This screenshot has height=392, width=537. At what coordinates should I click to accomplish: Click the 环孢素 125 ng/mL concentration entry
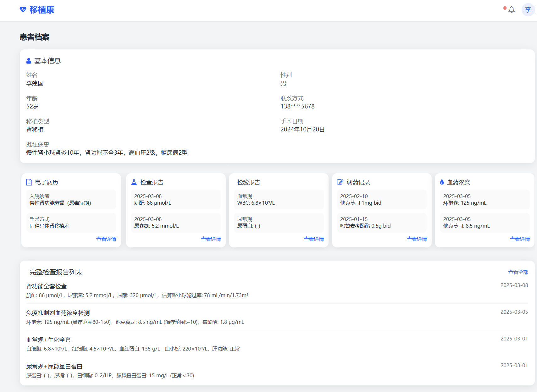point(484,200)
